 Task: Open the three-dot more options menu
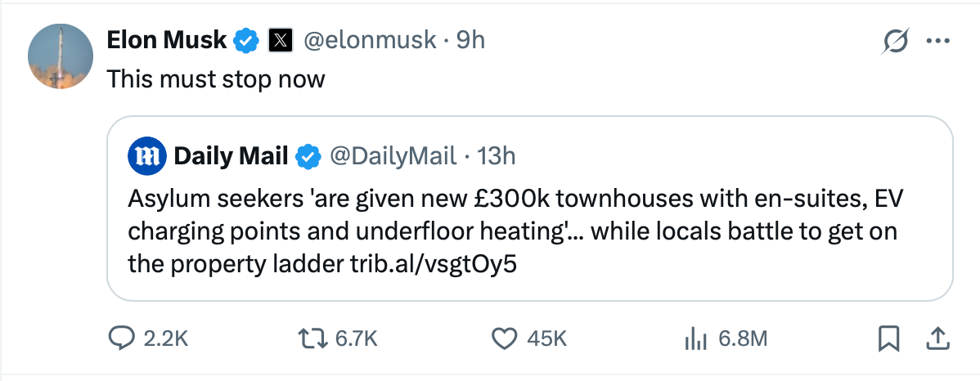click(937, 41)
